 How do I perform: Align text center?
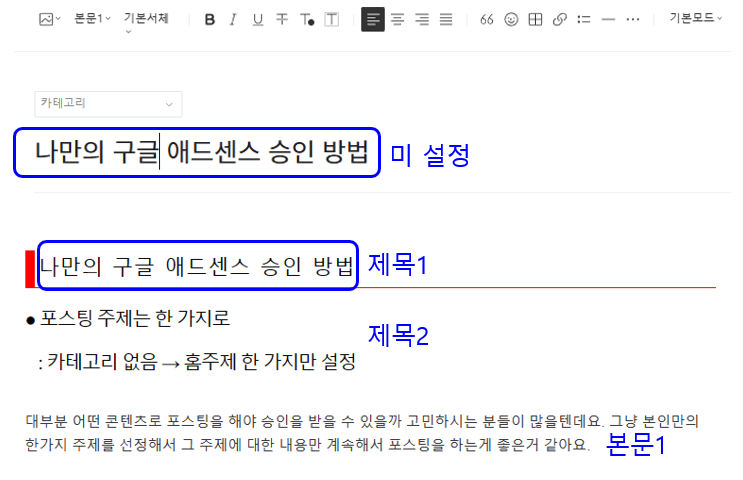pyautogui.click(x=398, y=19)
